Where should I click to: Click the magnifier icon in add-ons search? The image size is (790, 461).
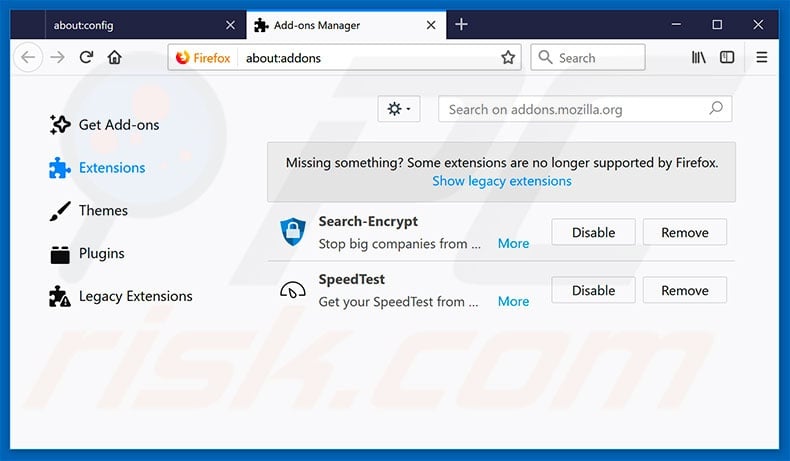pyautogui.click(x=716, y=108)
